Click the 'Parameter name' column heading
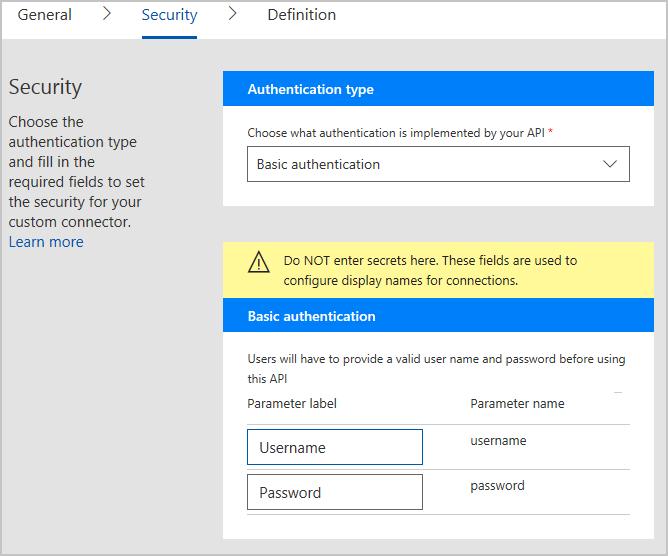 [517, 403]
